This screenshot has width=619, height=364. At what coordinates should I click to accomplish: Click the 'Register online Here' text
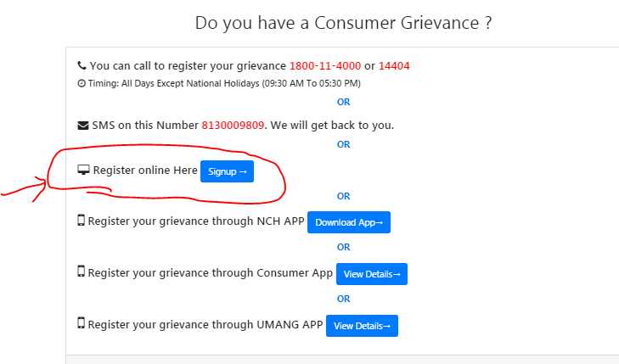pyautogui.click(x=144, y=171)
